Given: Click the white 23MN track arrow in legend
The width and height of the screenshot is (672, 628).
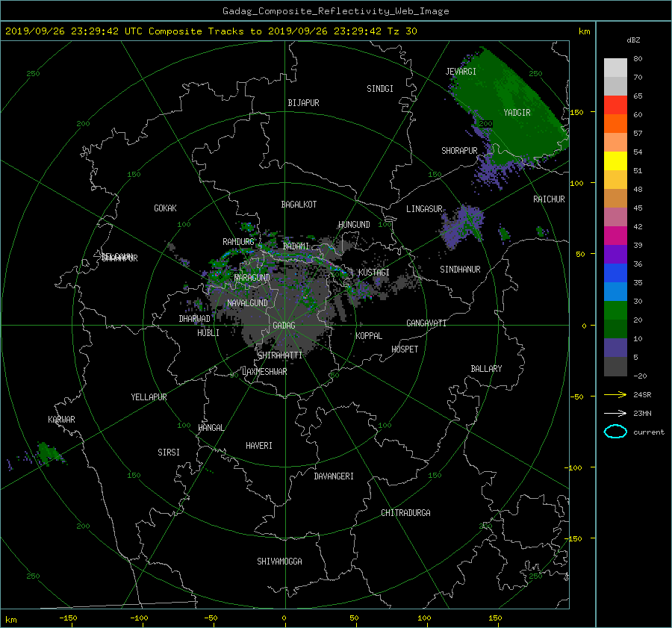Looking at the screenshot, I should [615, 413].
